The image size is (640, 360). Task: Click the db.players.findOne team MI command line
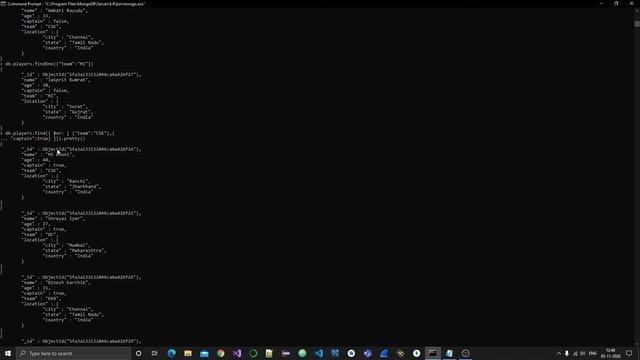tap(49, 64)
